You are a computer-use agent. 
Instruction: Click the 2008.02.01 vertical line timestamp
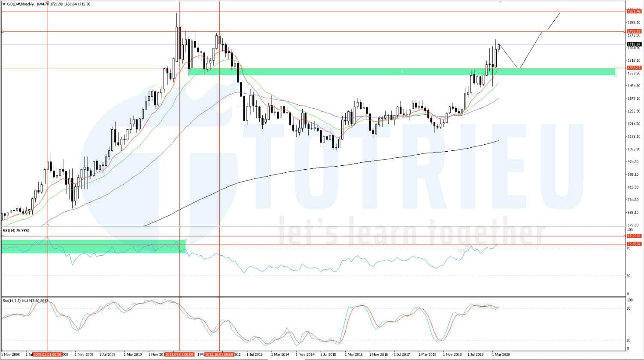pyautogui.click(x=49, y=355)
